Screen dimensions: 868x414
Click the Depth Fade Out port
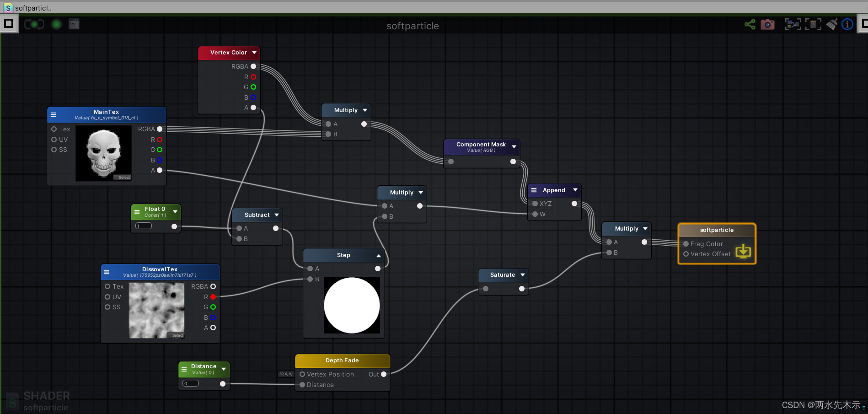pyautogui.click(x=384, y=374)
